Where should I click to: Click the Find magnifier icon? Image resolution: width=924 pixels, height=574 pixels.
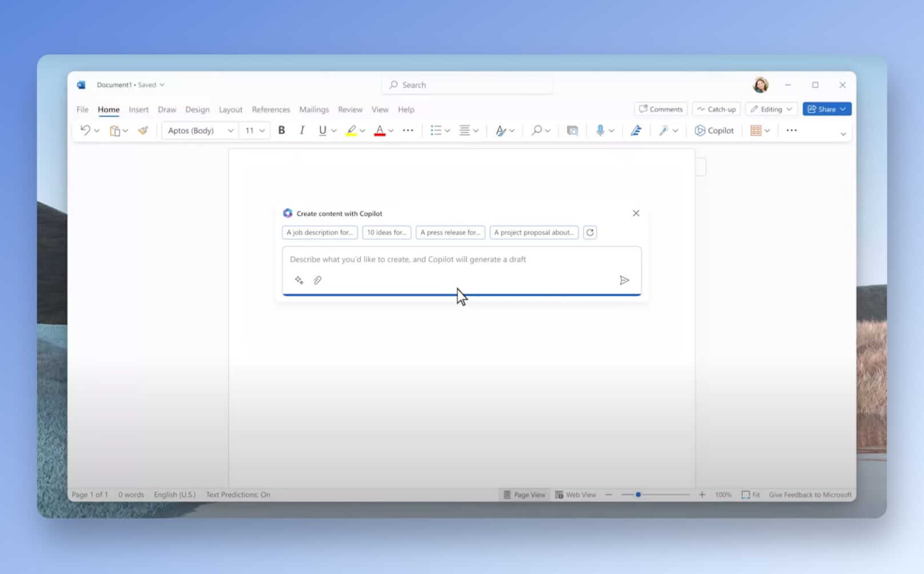coord(536,130)
